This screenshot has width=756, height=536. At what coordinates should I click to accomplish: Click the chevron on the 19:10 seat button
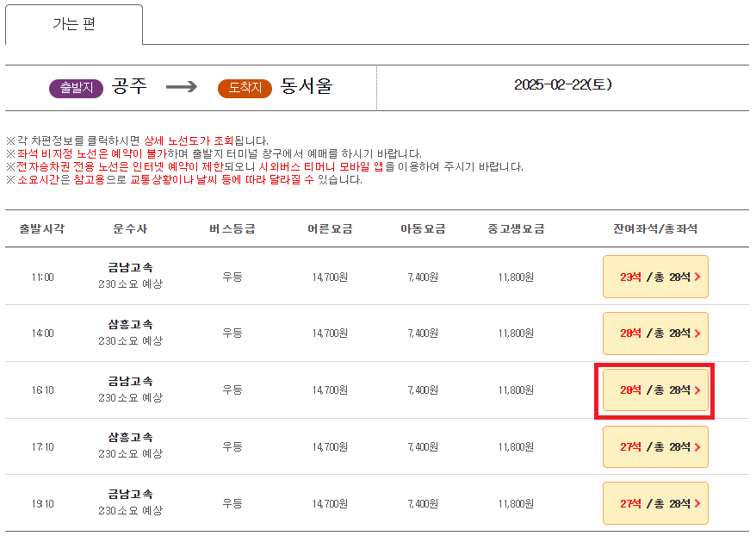[x=697, y=503]
